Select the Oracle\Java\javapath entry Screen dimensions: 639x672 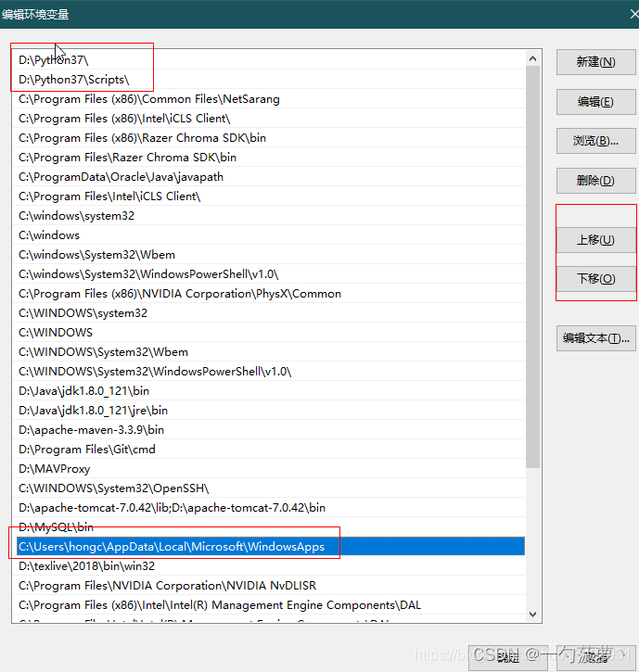coord(268,176)
